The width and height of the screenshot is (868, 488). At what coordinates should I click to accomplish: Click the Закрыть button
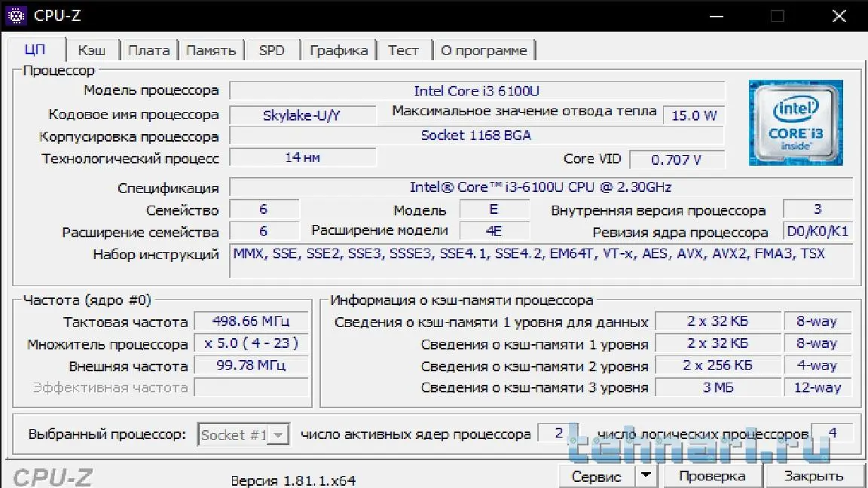814,477
